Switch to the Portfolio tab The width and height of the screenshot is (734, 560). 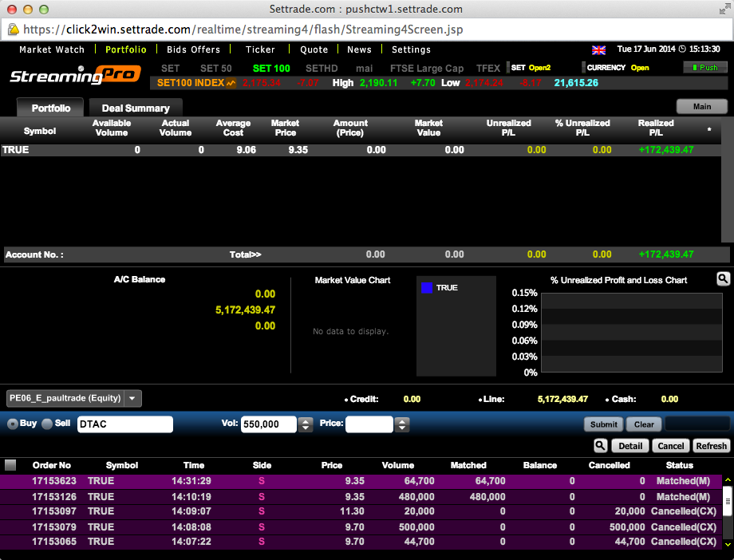[x=50, y=108]
